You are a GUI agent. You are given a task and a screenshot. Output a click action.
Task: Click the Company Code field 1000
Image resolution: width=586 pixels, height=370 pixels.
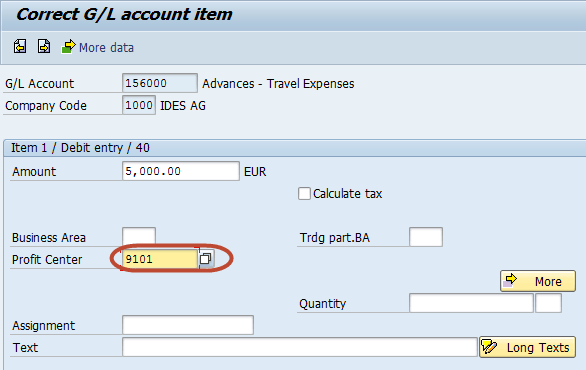tap(139, 105)
